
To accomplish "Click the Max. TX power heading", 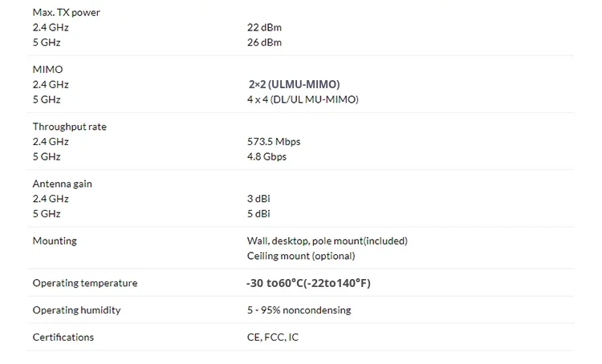I will 67,13.
